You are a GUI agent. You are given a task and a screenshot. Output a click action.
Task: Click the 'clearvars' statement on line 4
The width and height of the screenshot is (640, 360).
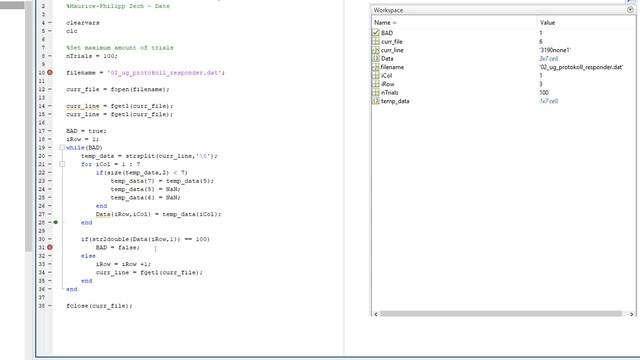pos(83,23)
